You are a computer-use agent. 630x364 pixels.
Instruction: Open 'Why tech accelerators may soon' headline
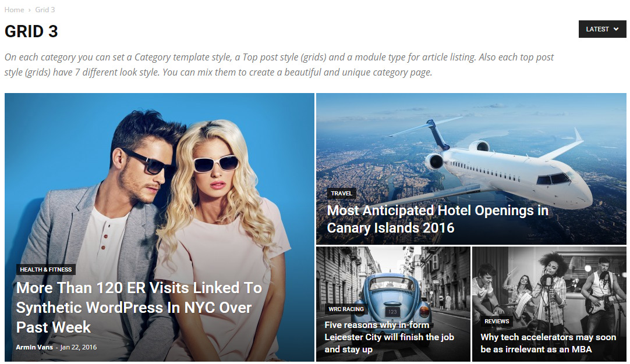[548, 343]
